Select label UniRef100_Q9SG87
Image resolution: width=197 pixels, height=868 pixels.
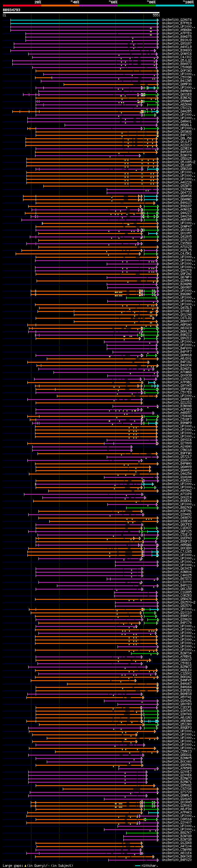(x=176, y=43)
